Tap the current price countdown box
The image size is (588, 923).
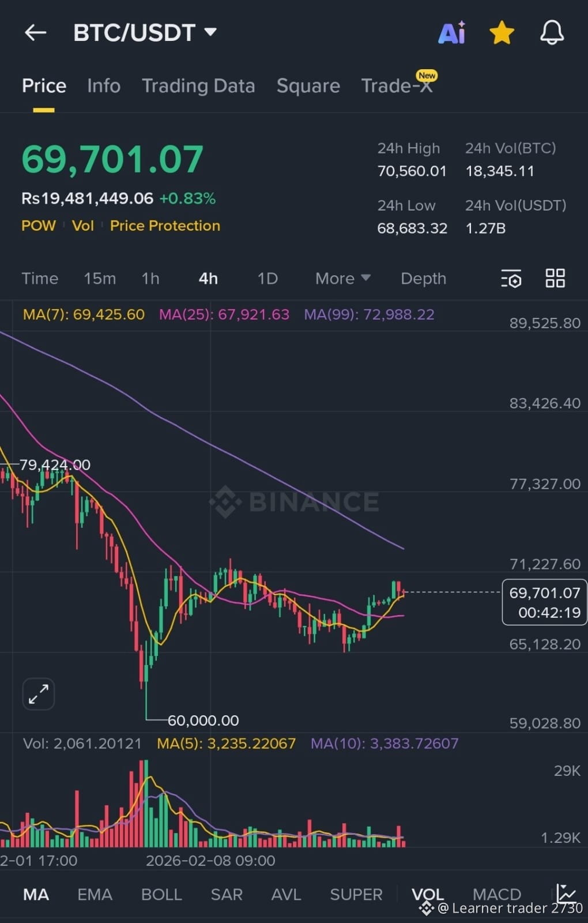click(x=544, y=602)
